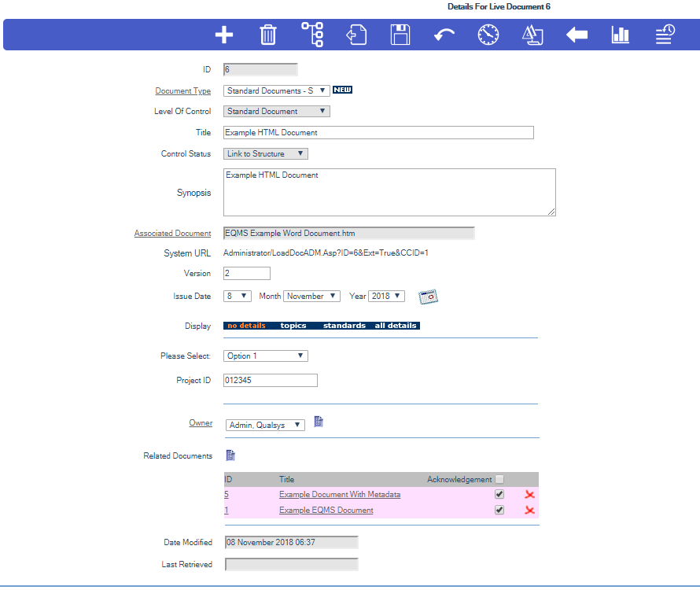Image resolution: width=700 pixels, height=590 pixels.
Task: Open the Control Status dropdown
Action: [x=266, y=154]
